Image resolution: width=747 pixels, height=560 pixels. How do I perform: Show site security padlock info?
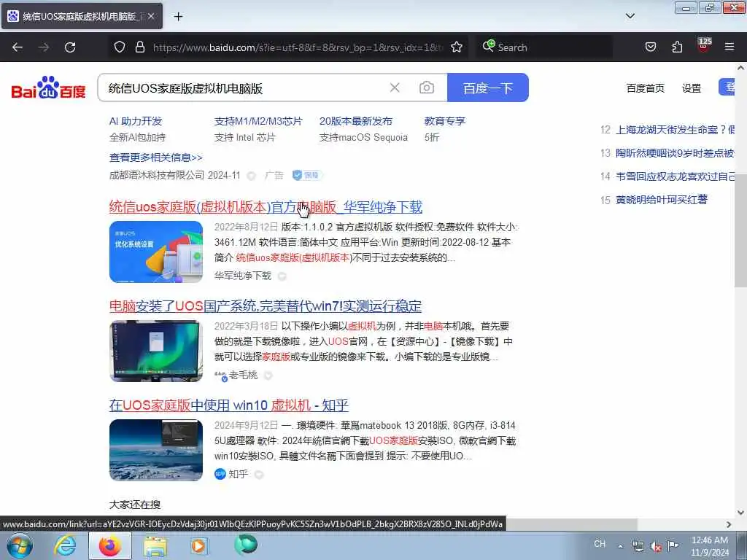(x=139, y=47)
